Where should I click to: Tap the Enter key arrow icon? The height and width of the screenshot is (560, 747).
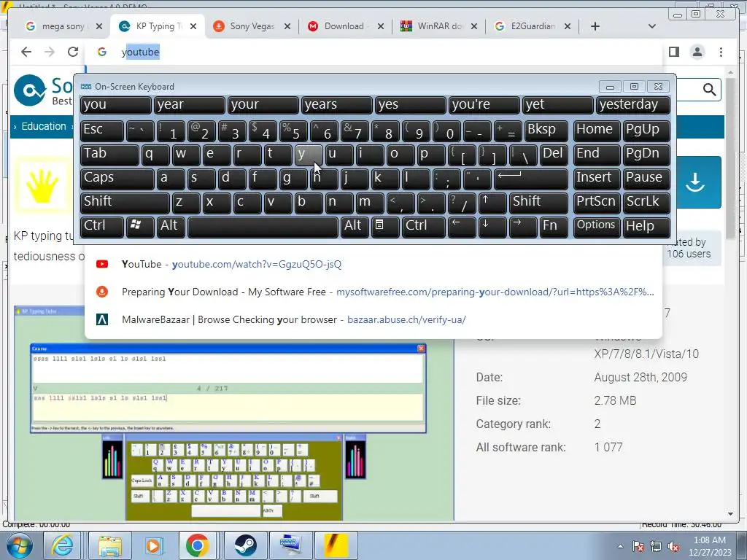pos(531,179)
